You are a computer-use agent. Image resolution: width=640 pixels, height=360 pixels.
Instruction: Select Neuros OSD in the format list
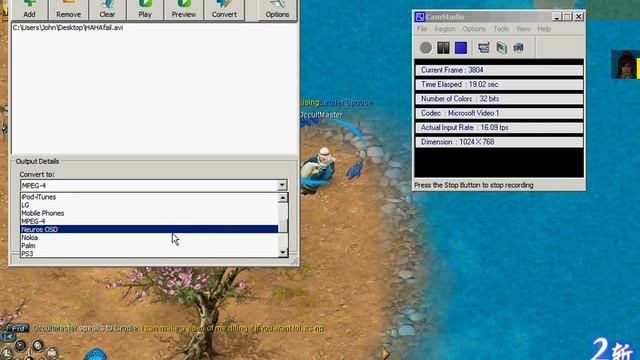point(149,229)
